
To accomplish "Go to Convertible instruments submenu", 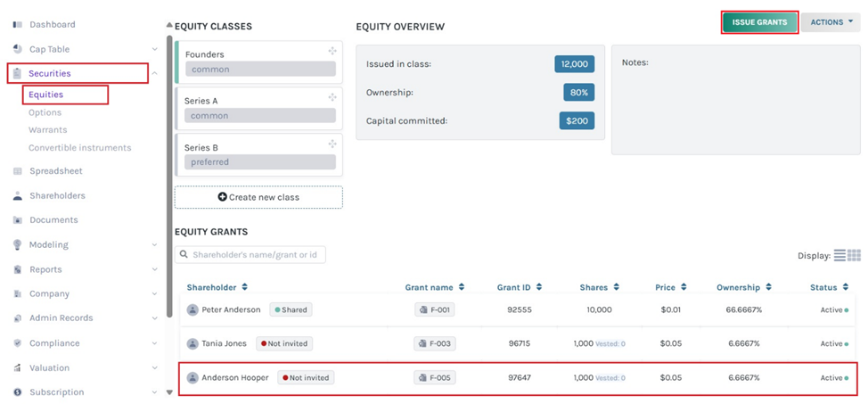I will pyautogui.click(x=79, y=148).
